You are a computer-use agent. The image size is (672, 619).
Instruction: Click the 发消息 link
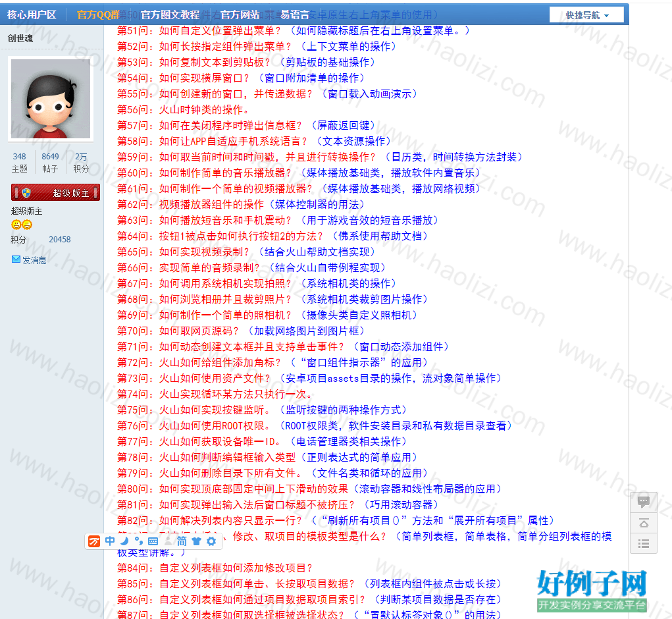pos(34,259)
